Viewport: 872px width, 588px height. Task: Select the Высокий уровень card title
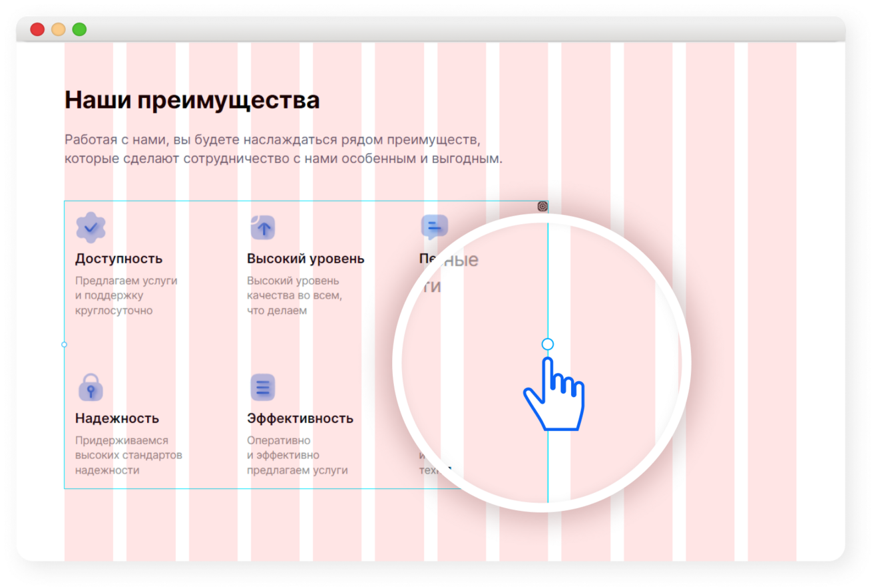pyautogui.click(x=306, y=259)
